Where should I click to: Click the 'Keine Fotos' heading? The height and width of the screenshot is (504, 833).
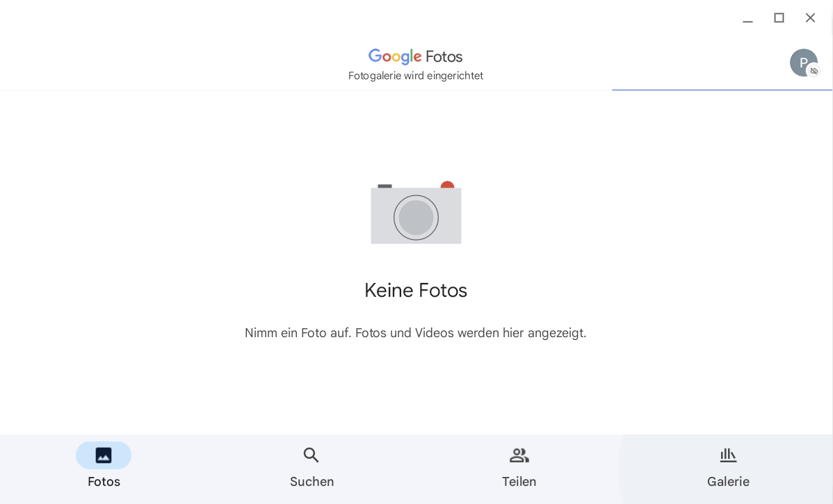click(416, 290)
